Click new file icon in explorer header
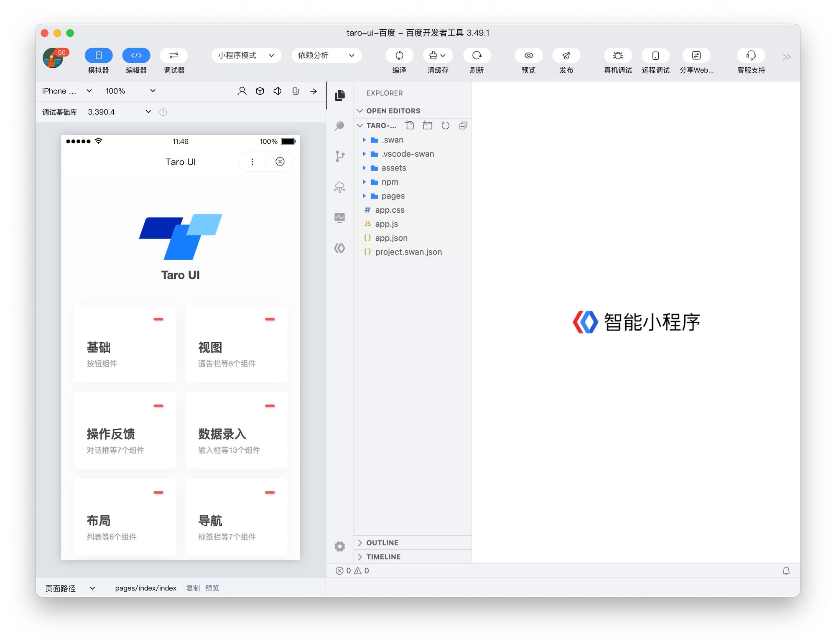836x644 pixels. click(410, 125)
